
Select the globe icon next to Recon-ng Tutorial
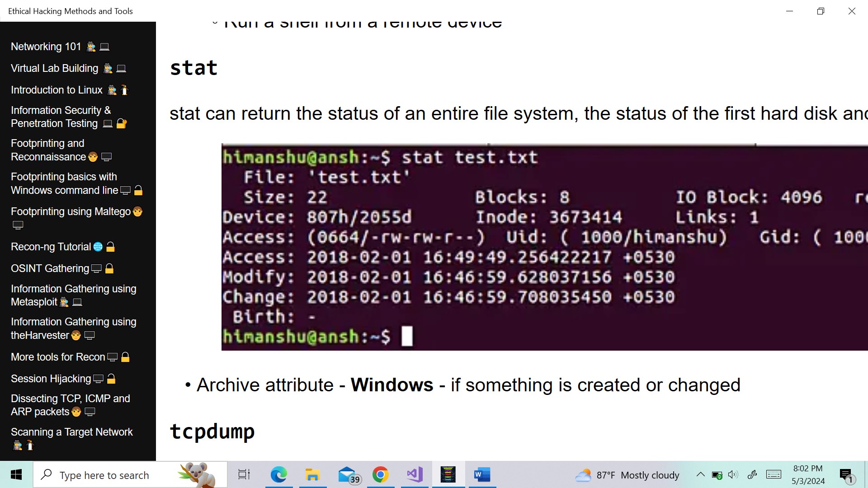(99, 247)
